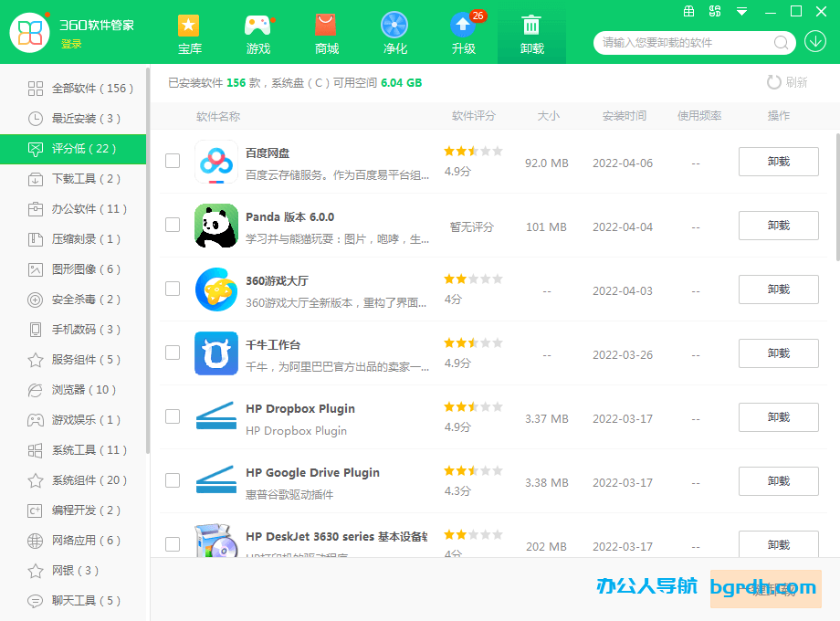Uninstall 360游戏大厅
Image resolution: width=840 pixels, height=621 pixels.
779,289
